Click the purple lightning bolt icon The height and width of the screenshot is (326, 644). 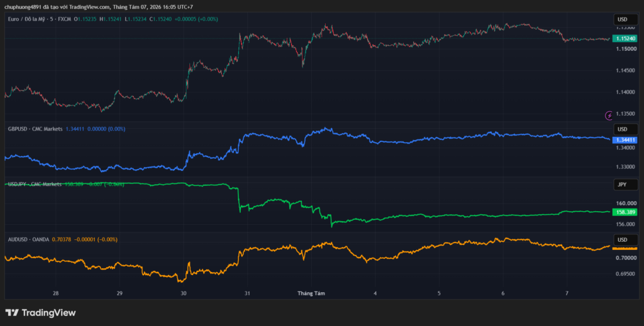click(609, 115)
